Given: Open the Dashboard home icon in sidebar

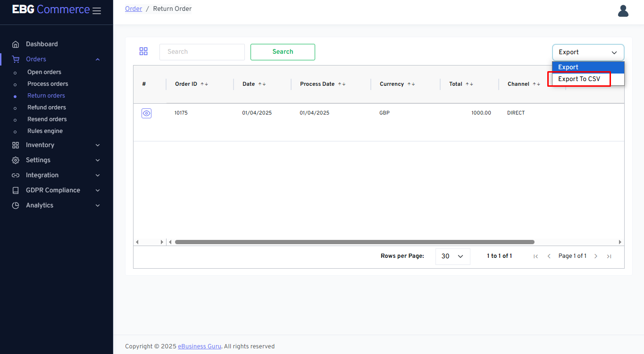Looking at the screenshot, I should pyautogui.click(x=16, y=44).
